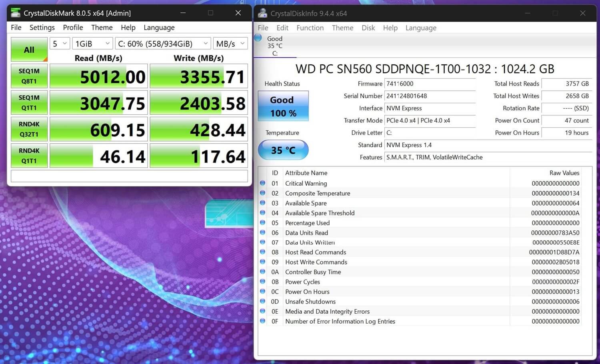This screenshot has width=600, height=364.
Task: Click status orb for Power On Hours row
Action: (262, 291)
